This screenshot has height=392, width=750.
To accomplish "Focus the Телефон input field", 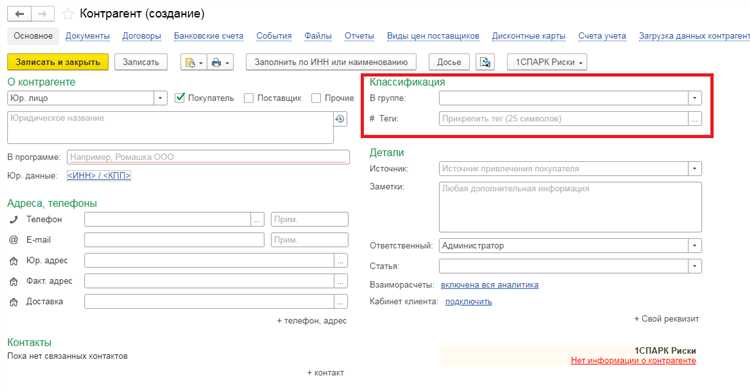I will click(167, 219).
